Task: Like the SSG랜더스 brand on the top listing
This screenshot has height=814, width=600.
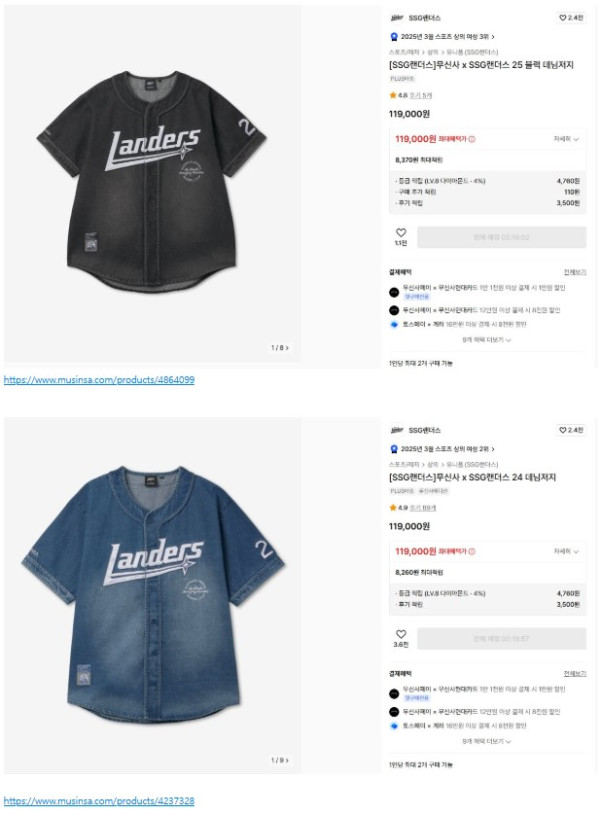Action: pyautogui.click(x=571, y=18)
